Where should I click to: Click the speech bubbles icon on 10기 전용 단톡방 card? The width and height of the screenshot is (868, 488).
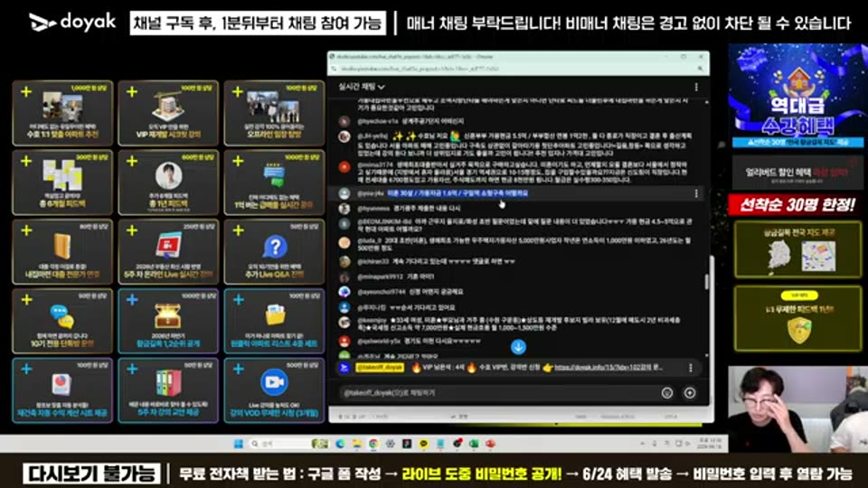[61, 316]
